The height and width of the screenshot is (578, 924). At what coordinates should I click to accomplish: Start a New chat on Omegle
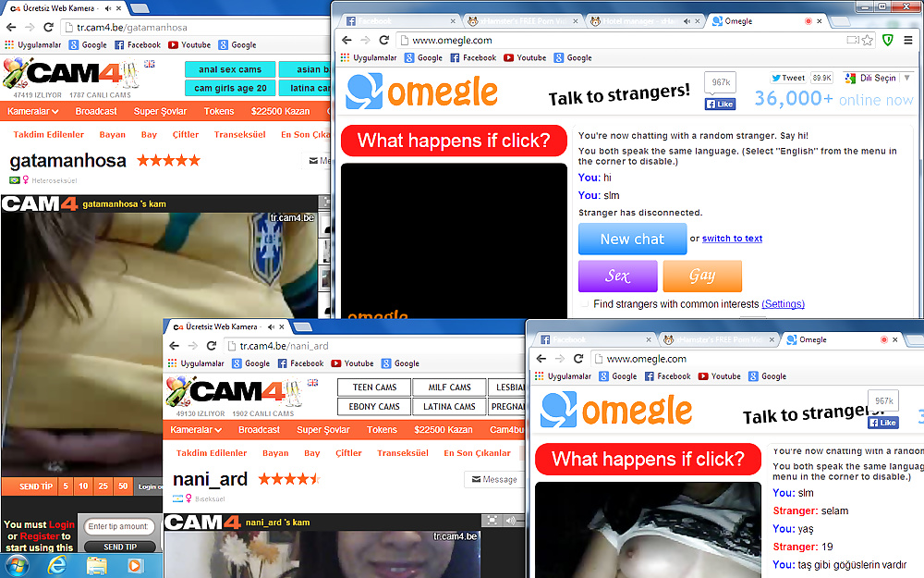(632, 239)
